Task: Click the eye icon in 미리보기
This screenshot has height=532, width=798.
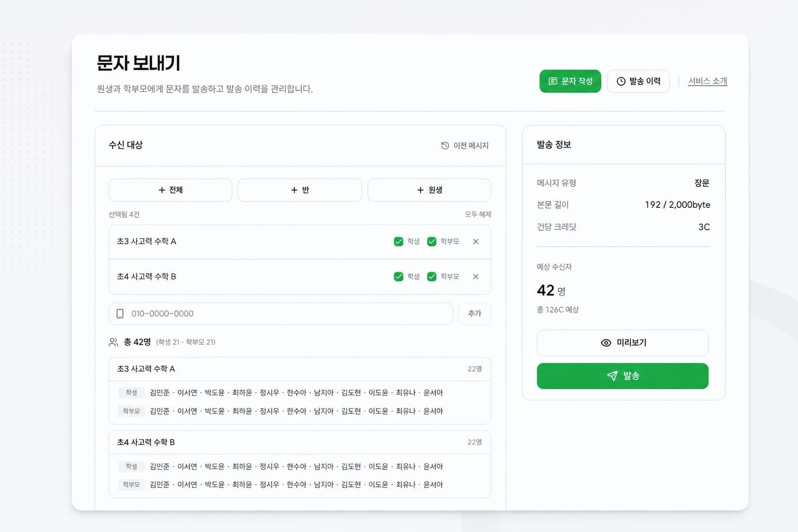Action: point(606,343)
